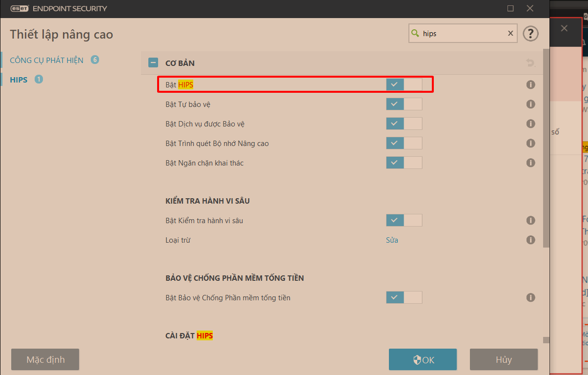Screen dimensions: 588x375
Task: Click the Mặc định button
Action: click(45, 360)
